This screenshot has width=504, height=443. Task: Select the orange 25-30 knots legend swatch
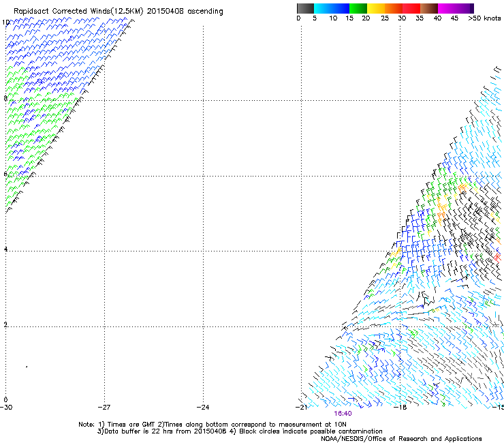tap(394, 8)
